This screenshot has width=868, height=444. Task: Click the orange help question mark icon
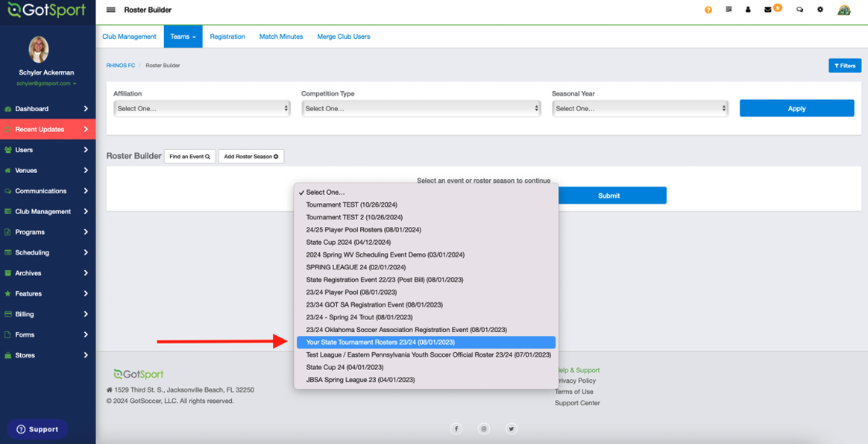coord(708,10)
